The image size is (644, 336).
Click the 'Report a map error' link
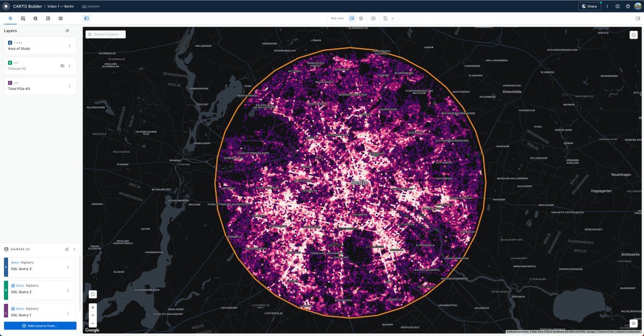click(628, 332)
